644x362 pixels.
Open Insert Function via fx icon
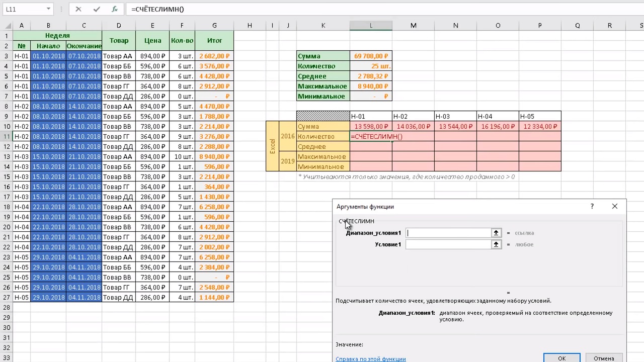point(115,9)
